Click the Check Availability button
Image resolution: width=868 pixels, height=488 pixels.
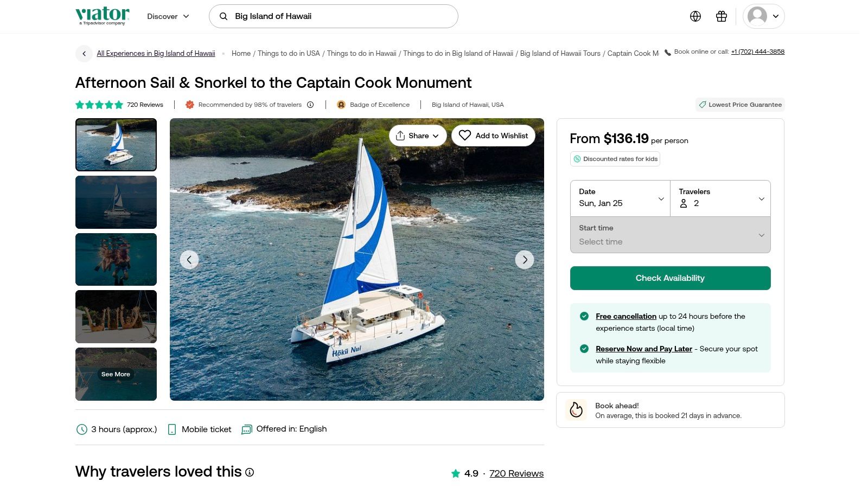pyautogui.click(x=670, y=278)
